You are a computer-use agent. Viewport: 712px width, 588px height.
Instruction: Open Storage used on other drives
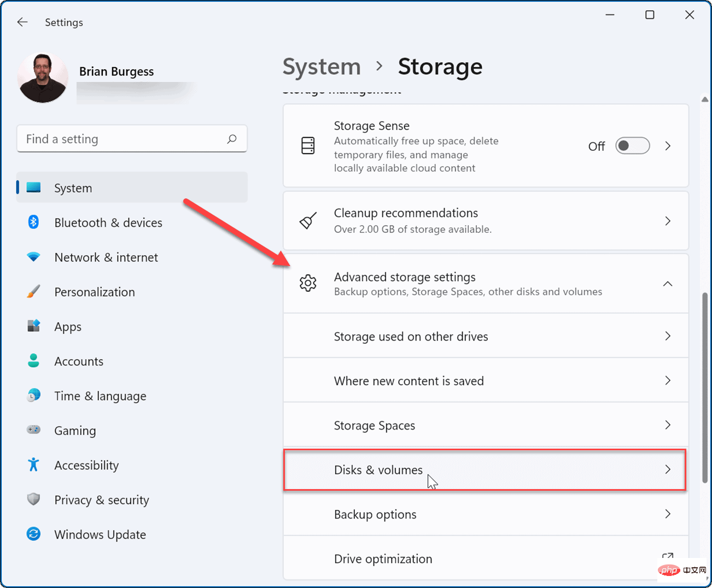click(486, 336)
